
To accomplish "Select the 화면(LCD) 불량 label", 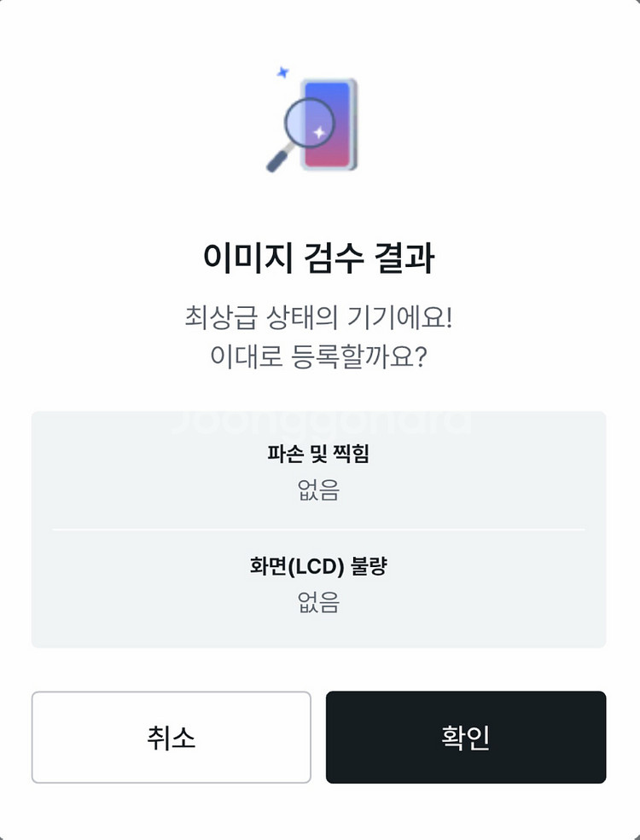I will [x=318, y=566].
